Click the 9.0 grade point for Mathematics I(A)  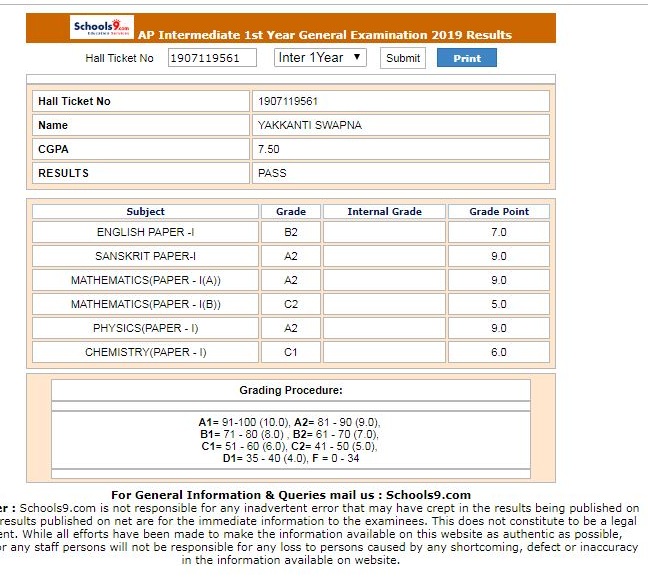point(499,280)
